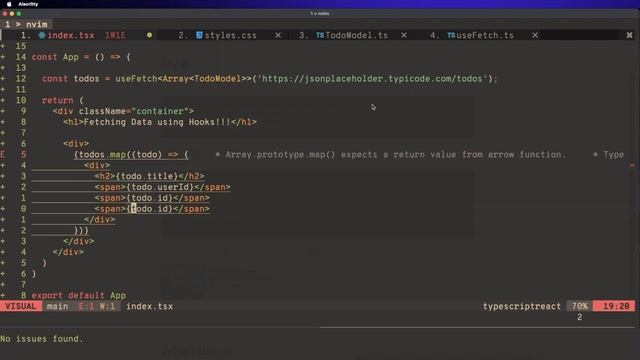Viewport: 640px width, 360px height.
Task: Click the 19:20 cursor position indicator
Action: [x=616, y=306]
